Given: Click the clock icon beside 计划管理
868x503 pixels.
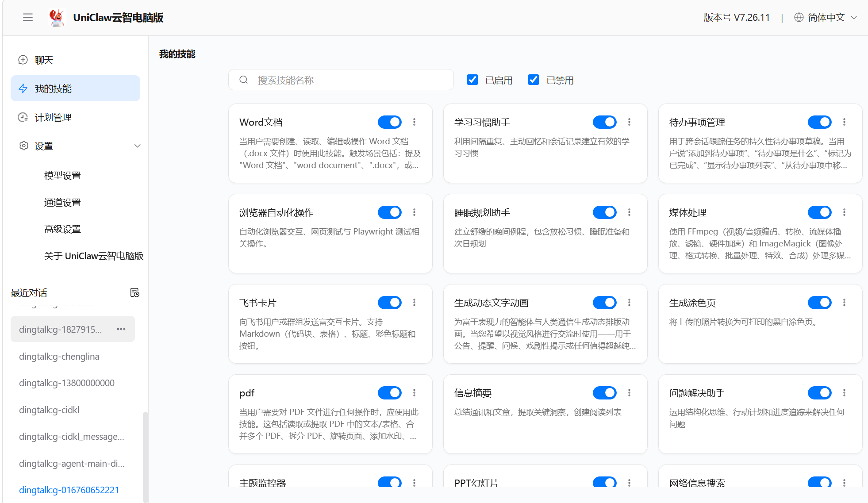Looking at the screenshot, I should [x=23, y=117].
